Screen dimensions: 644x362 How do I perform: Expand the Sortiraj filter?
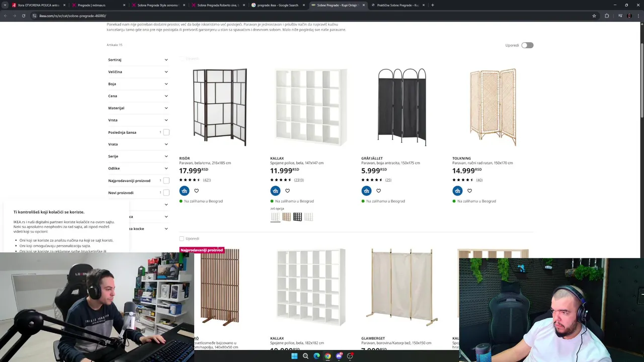pyautogui.click(x=138, y=60)
